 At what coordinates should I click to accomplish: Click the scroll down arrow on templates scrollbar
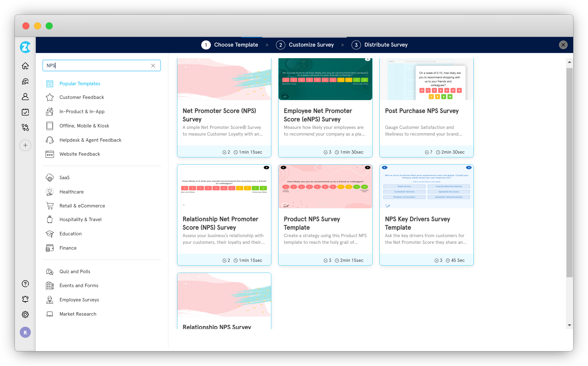(x=569, y=325)
